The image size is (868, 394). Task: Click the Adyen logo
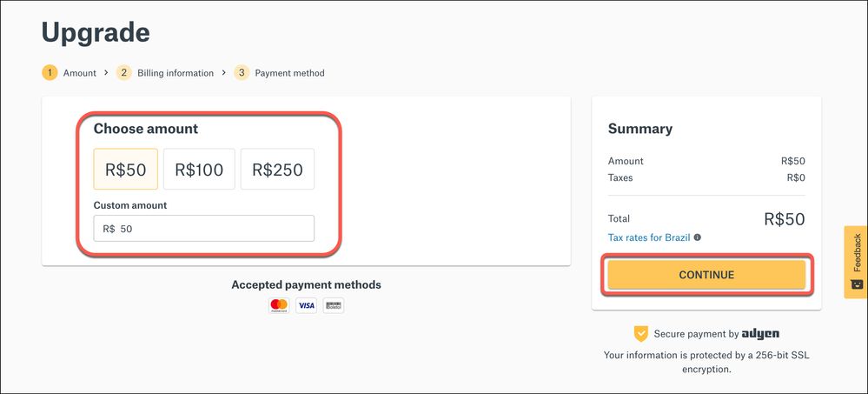pyautogui.click(x=761, y=333)
